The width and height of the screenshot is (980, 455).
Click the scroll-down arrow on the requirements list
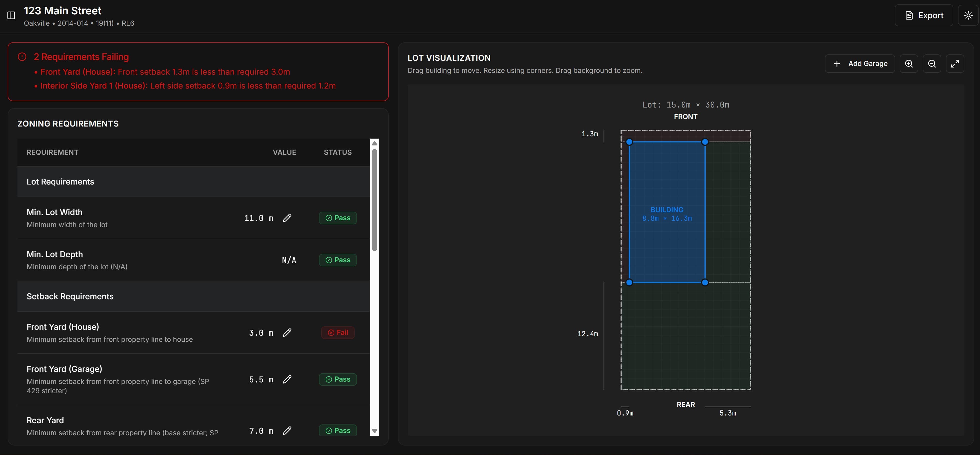point(375,431)
